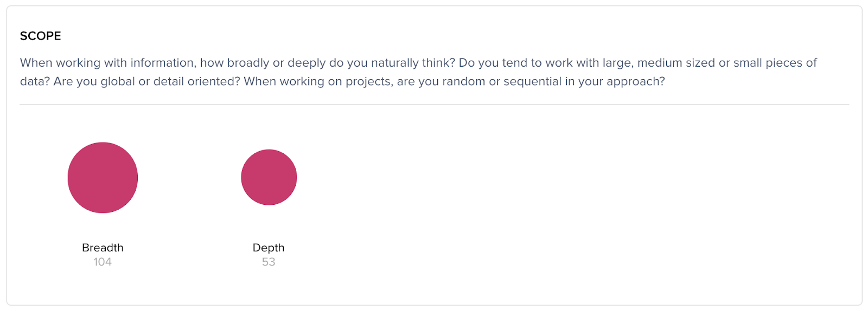
Task: Click the SCOPE section heading
Action: [41, 36]
